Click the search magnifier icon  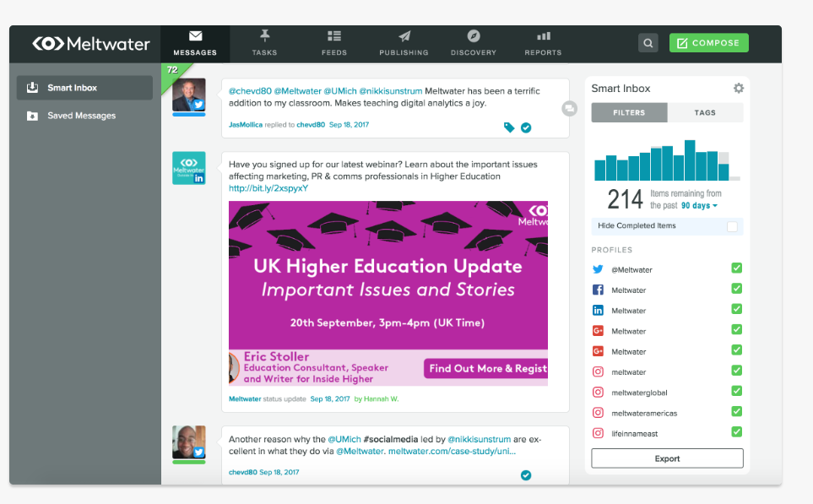(x=648, y=43)
